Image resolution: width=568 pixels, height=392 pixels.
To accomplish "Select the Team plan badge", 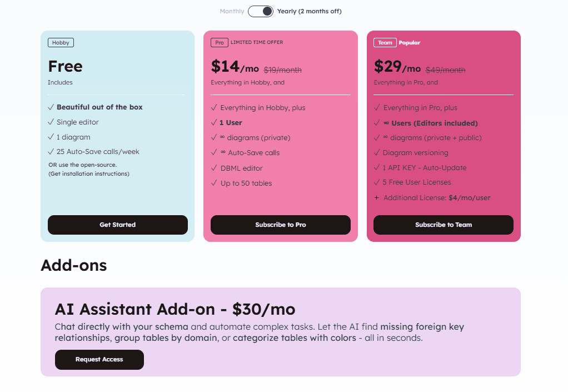I will click(x=385, y=43).
